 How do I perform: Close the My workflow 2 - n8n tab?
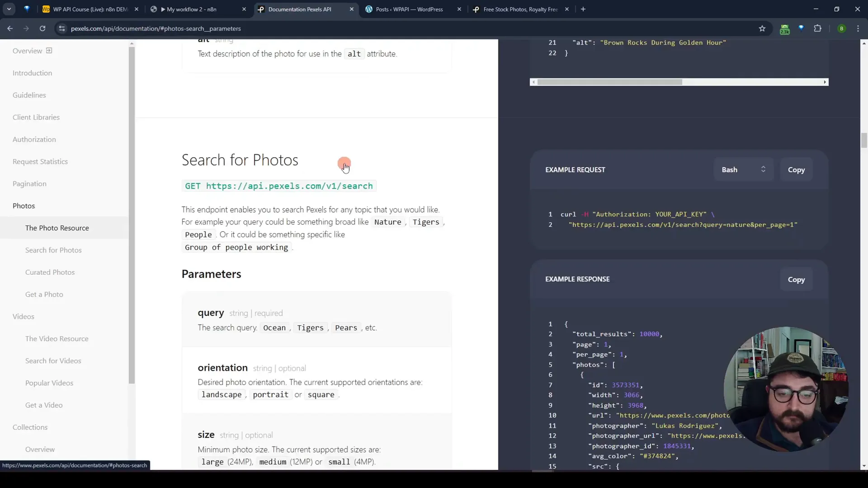click(244, 9)
